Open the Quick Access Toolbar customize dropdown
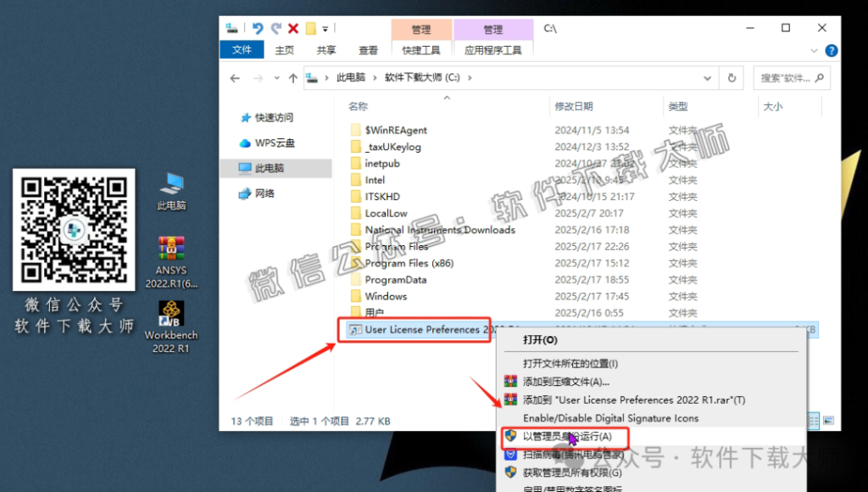This screenshot has width=868, height=492. 325,28
